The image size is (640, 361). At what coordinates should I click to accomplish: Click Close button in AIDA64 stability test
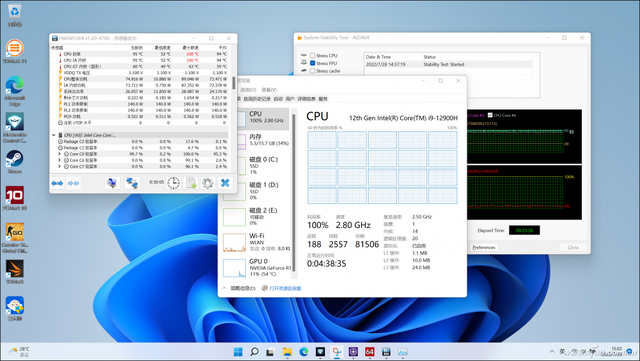573,247
